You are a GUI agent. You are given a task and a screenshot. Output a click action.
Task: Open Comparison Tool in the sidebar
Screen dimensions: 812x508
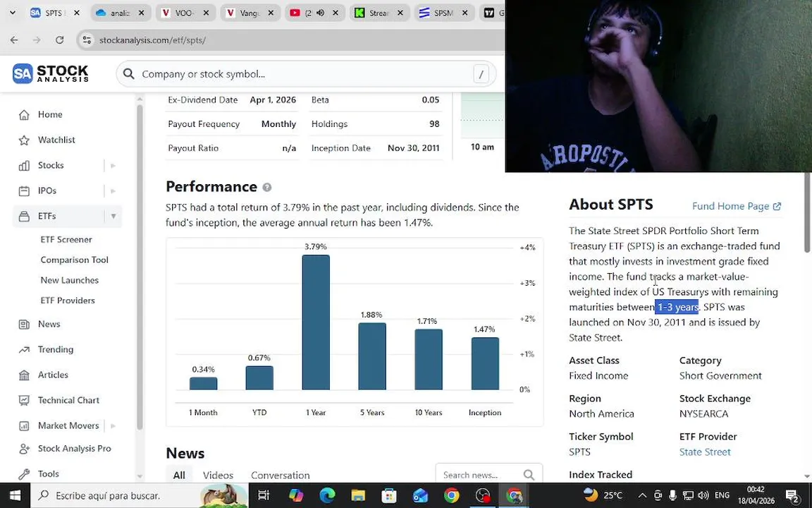click(75, 260)
